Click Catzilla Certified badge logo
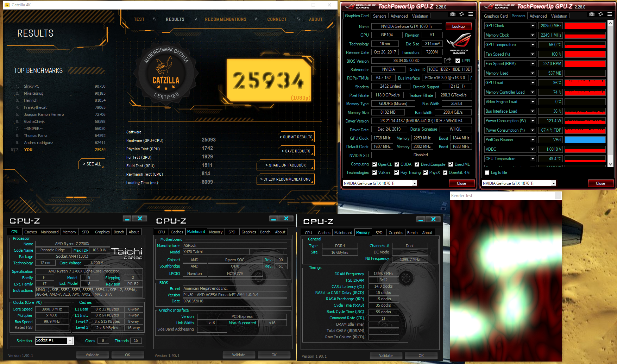This screenshot has width=617, height=364. 166,73
